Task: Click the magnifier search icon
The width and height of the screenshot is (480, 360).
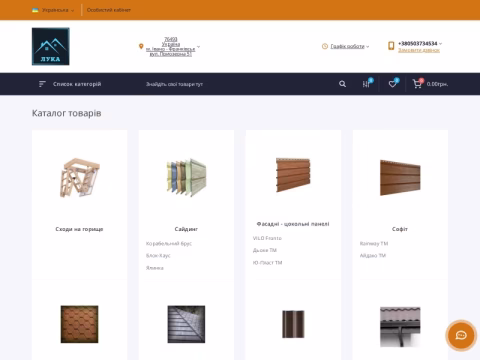Action: [x=342, y=84]
